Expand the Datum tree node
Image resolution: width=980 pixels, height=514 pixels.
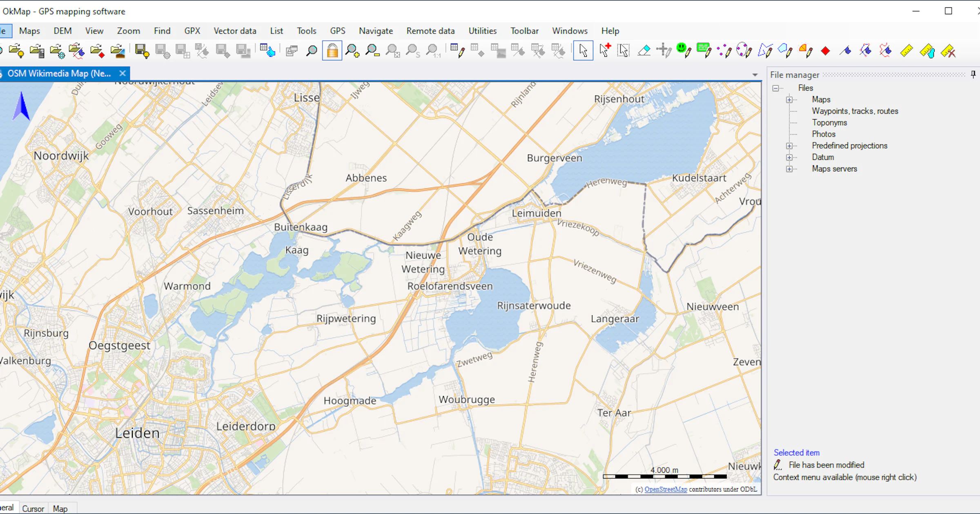[x=789, y=157]
